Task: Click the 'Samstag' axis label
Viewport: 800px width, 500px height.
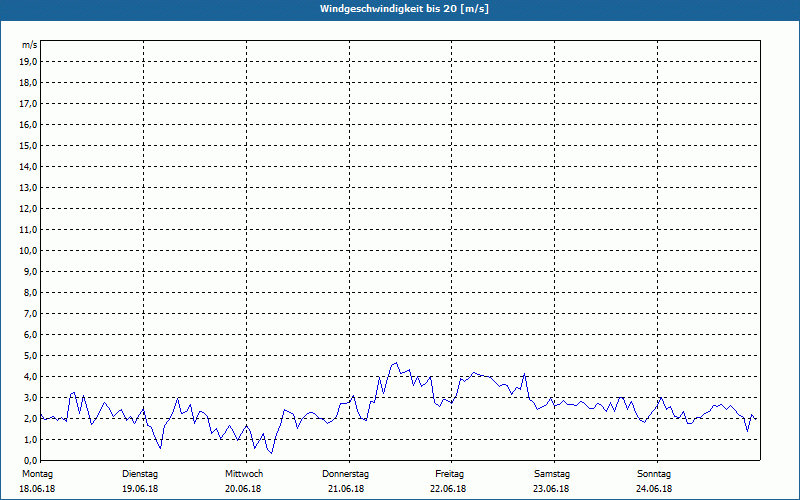Action: (x=552, y=473)
